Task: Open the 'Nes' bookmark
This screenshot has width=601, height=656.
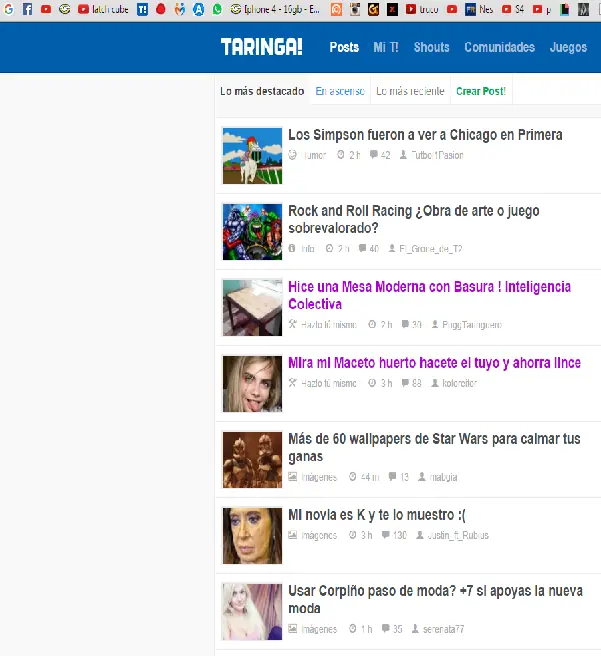Action: [x=479, y=9]
